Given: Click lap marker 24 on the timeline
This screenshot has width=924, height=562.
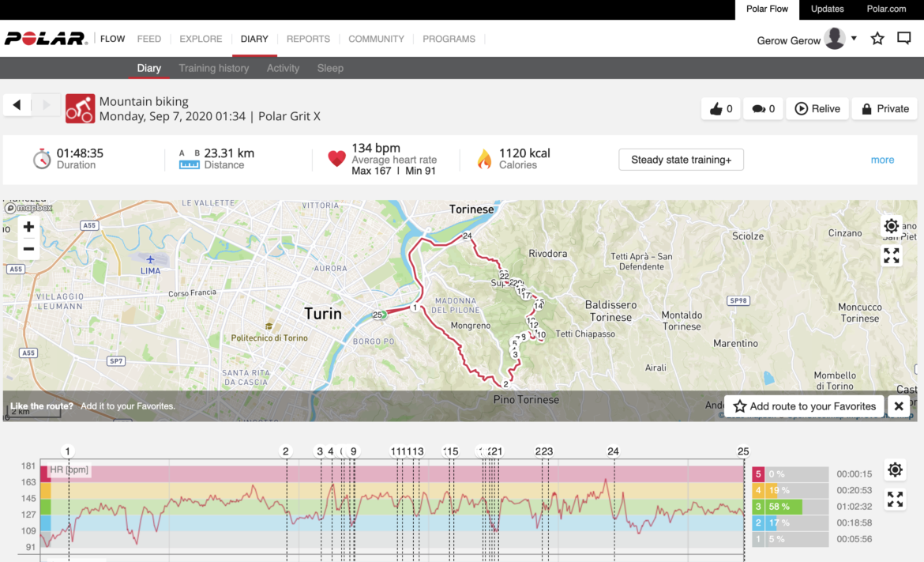Looking at the screenshot, I should tap(614, 451).
